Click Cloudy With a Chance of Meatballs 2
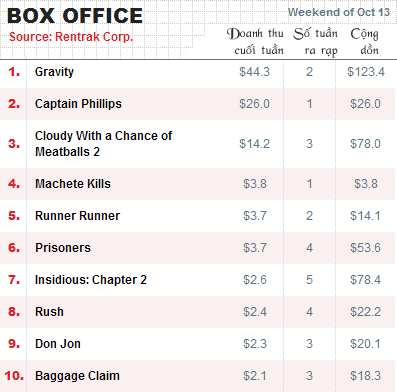 tap(103, 144)
